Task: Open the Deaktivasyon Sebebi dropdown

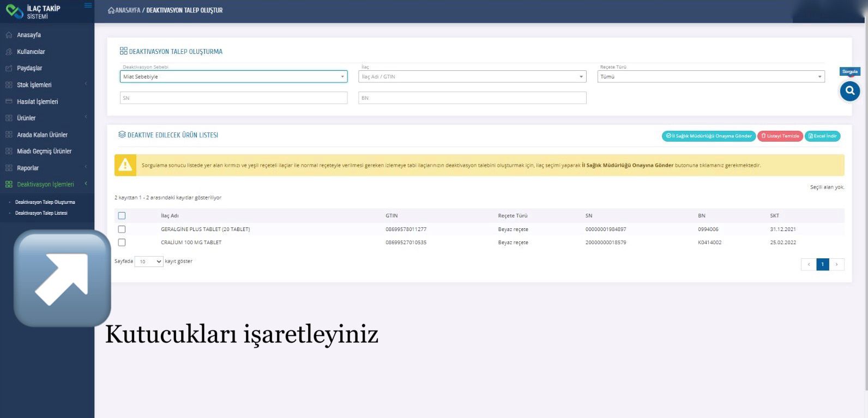Action: coord(233,77)
